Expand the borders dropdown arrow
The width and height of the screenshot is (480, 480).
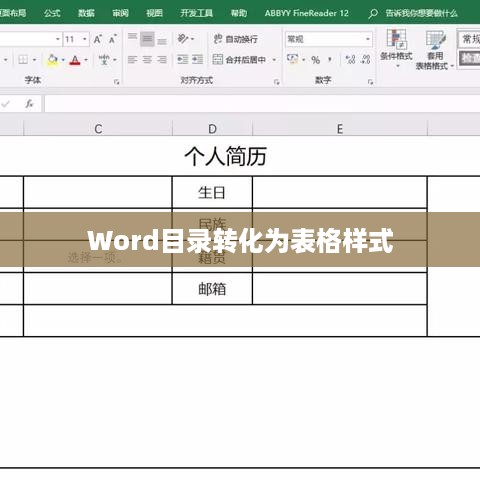pos(35,60)
